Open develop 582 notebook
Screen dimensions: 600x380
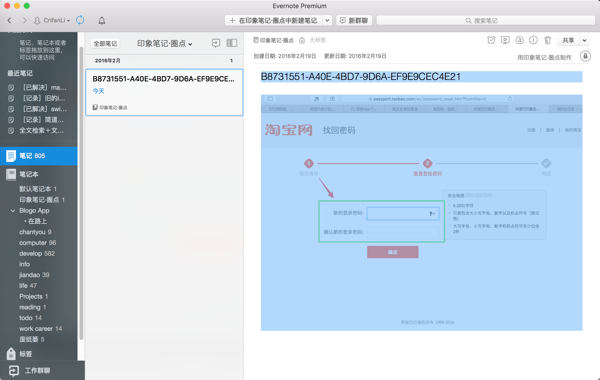[x=37, y=253]
